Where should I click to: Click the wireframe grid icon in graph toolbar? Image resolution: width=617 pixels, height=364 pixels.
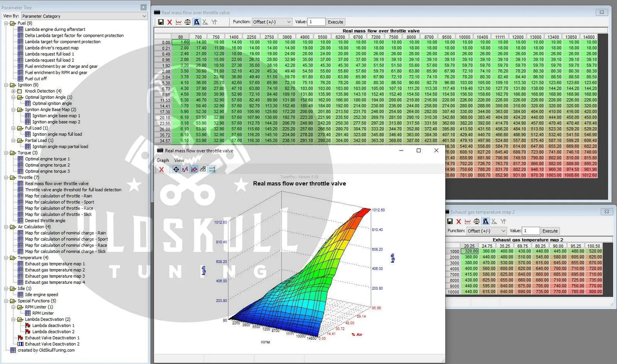click(x=203, y=169)
